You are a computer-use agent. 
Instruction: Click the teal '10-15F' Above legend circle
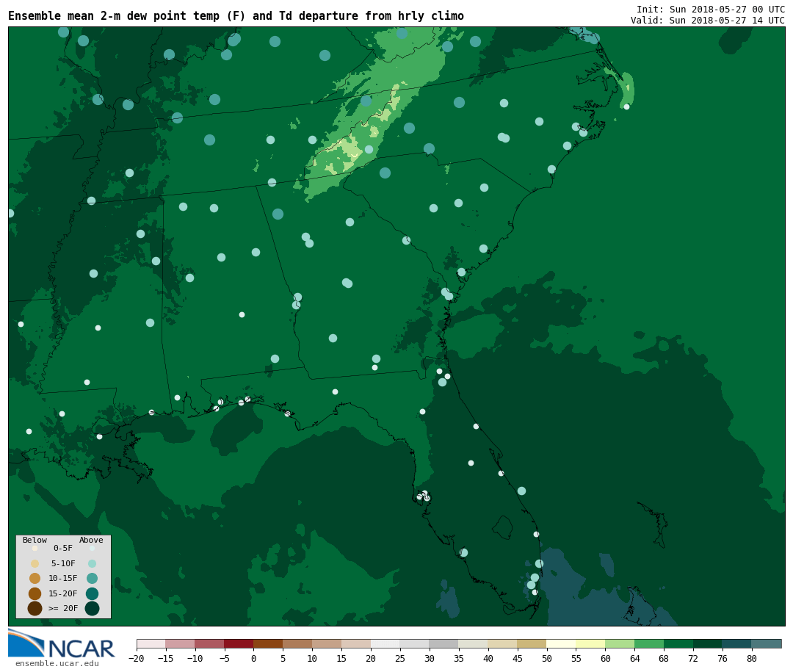pos(92,578)
